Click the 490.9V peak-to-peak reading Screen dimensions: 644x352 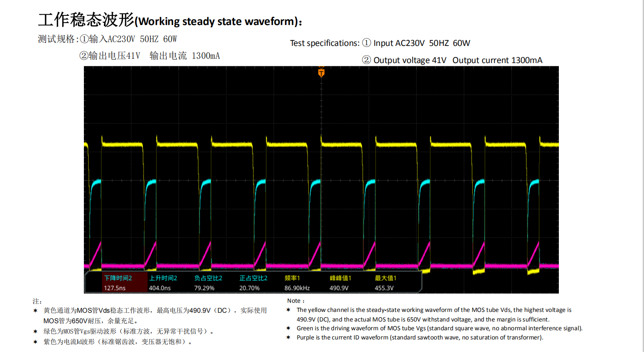[x=339, y=288]
